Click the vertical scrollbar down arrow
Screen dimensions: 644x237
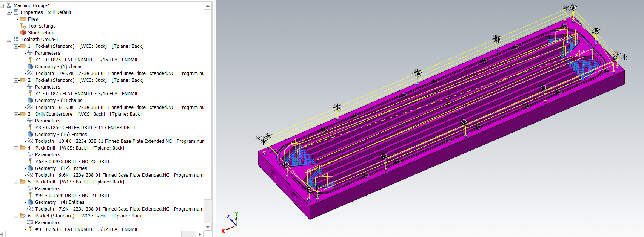tap(208, 227)
